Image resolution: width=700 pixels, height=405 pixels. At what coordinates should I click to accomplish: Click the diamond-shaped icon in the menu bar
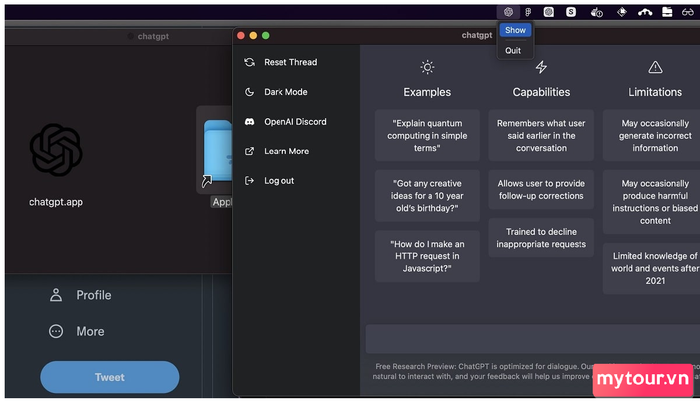621,12
